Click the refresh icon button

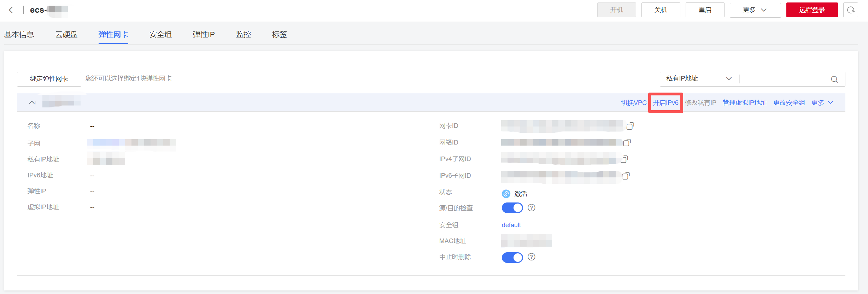850,10
